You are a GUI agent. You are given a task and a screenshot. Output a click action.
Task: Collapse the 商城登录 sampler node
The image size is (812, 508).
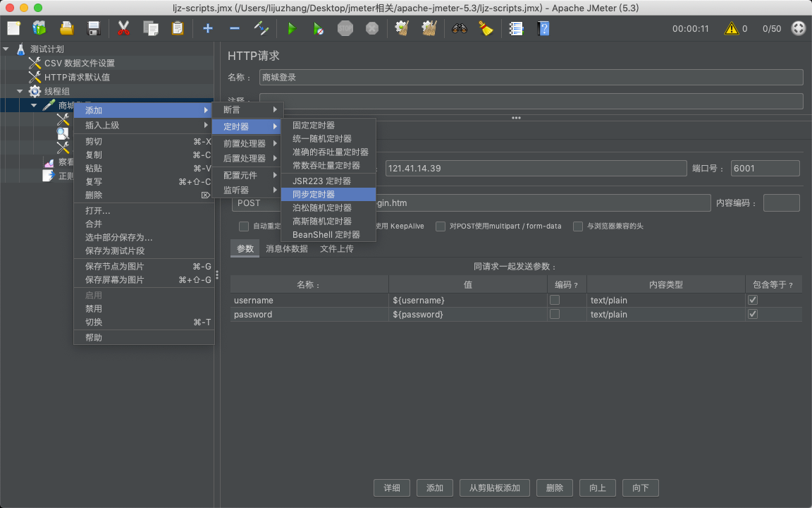point(34,105)
